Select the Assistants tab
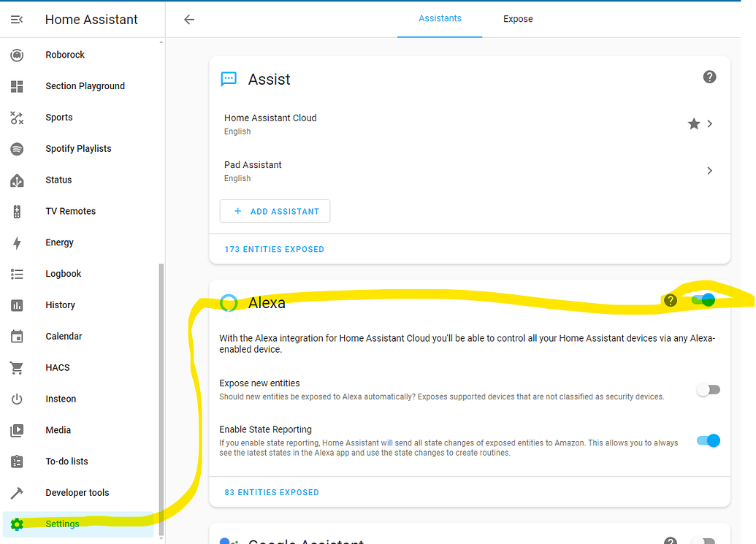 click(x=440, y=19)
